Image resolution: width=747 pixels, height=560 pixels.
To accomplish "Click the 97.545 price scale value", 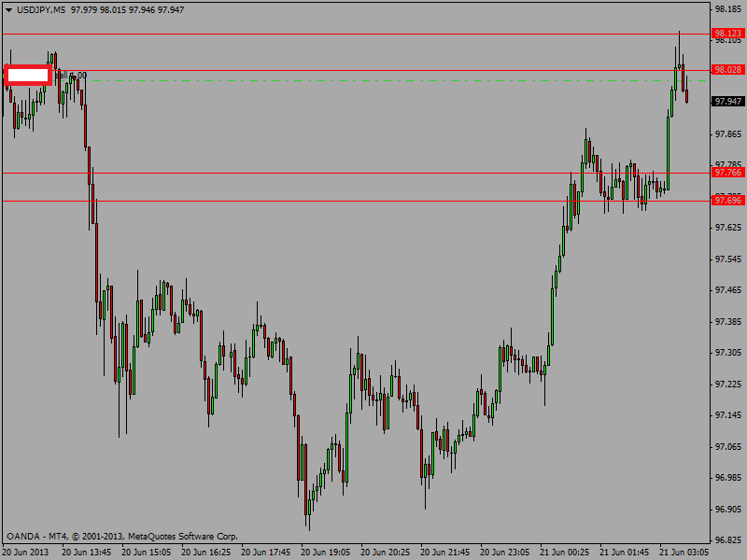I will [728, 259].
